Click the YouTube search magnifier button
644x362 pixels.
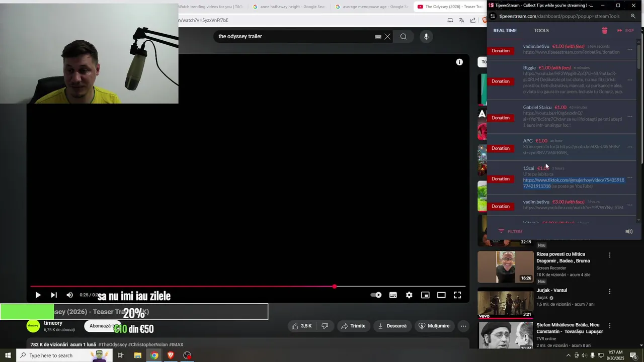(x=404, y=36)
